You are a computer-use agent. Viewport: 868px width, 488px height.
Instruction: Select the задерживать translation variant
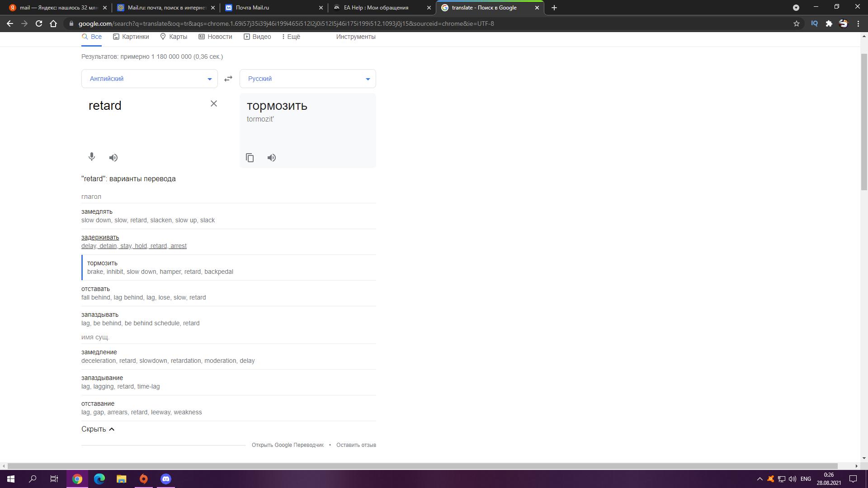[100, 237]
